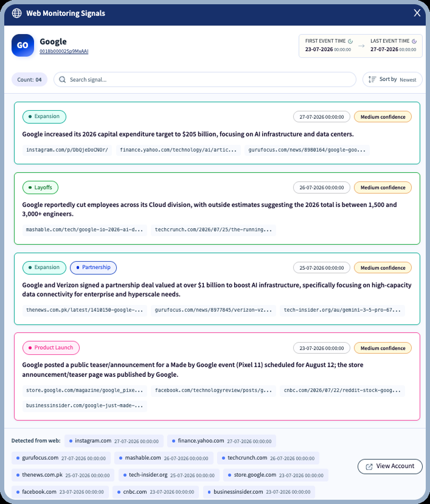Click the Expansion tag on capital expenditure signal
Viewport: 430px width, 504px height.
pos(44,117)
